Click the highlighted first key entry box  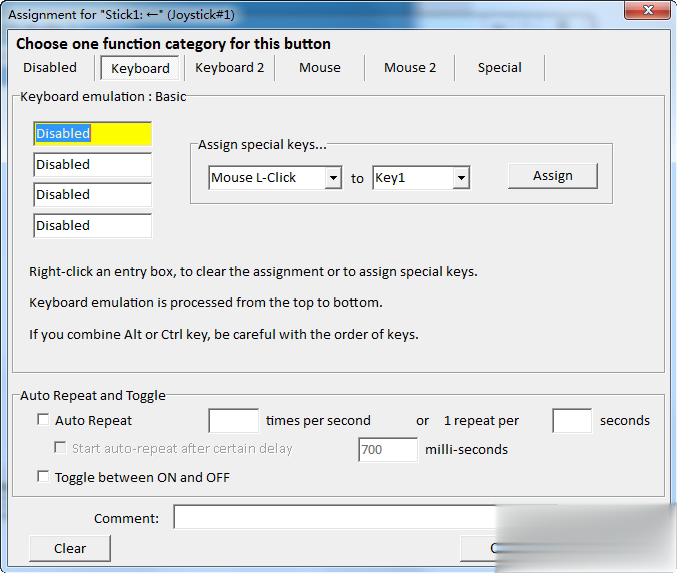92,134
